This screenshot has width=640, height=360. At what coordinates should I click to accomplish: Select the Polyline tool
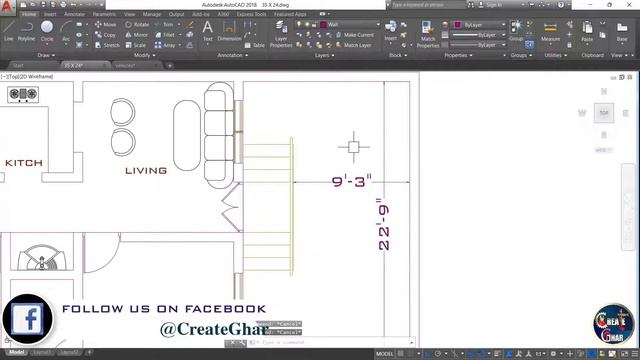point(26,31)
